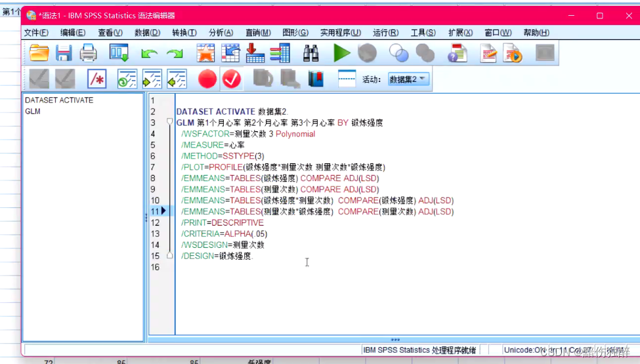Viewport: 640px width, 364px height.
Task: Click the auto-indent syntax icon with green circle
Action: click(x=127, y=79)
